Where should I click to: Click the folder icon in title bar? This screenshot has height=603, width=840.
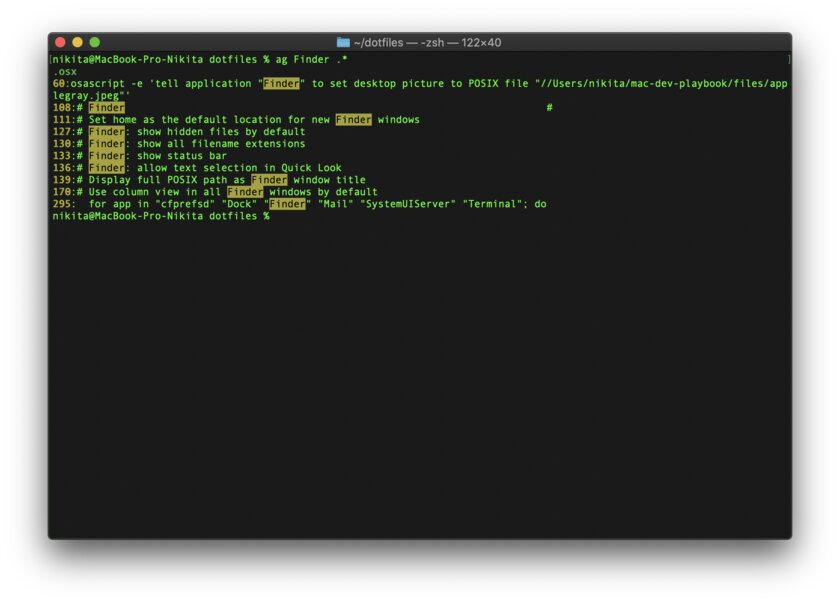click(343, 42)
